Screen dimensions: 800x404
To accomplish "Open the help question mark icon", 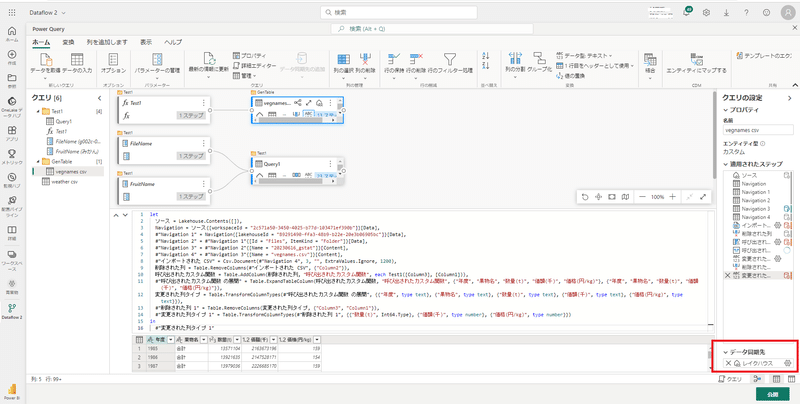I will tap(746, 13).
